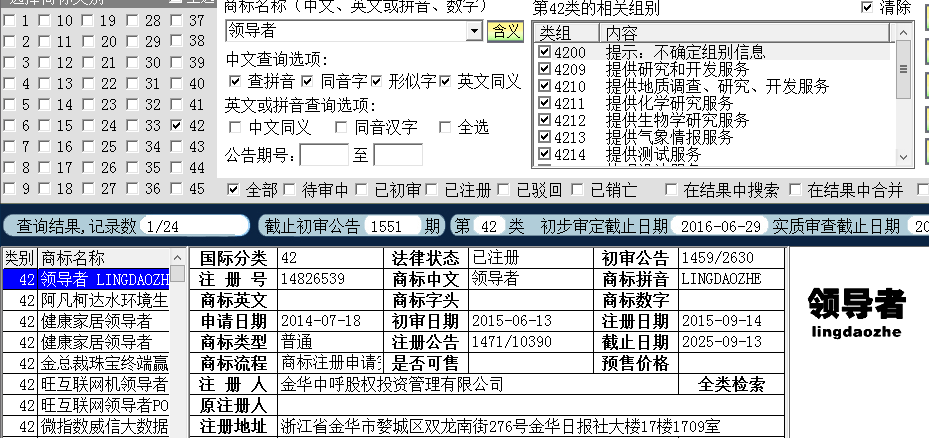
Task: Uncheck the class 42 checkbox
Action: click(x=177, y=125)
